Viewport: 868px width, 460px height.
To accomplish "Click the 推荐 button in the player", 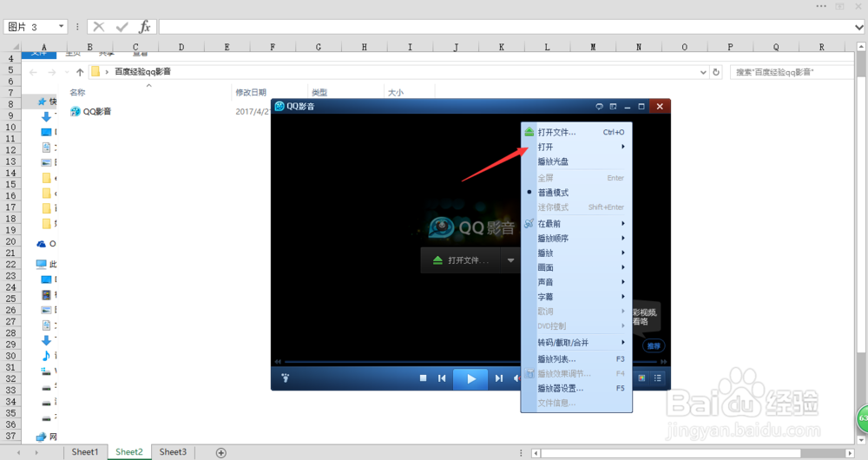I will [x=654, y=346].
